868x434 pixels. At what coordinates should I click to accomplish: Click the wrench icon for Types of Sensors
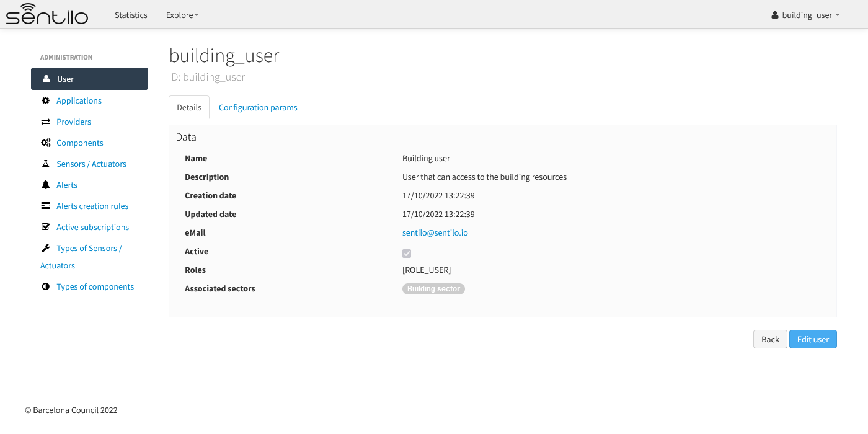point(45,248)
